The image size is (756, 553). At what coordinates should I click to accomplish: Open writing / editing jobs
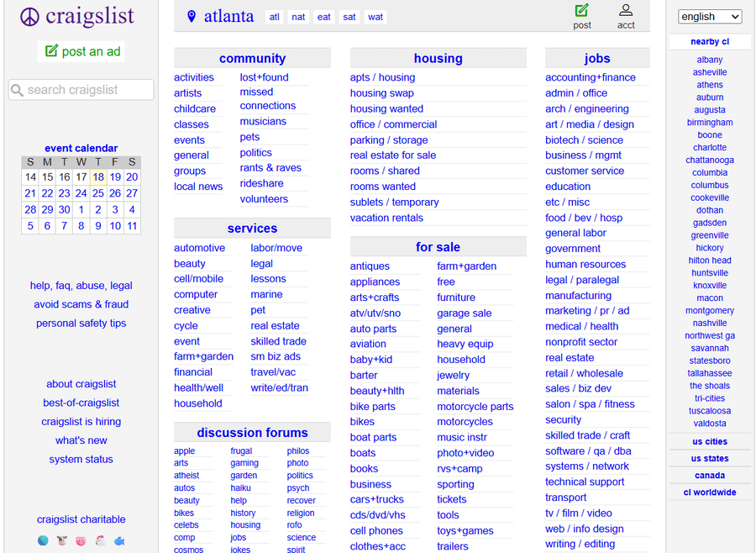point(580,545)
